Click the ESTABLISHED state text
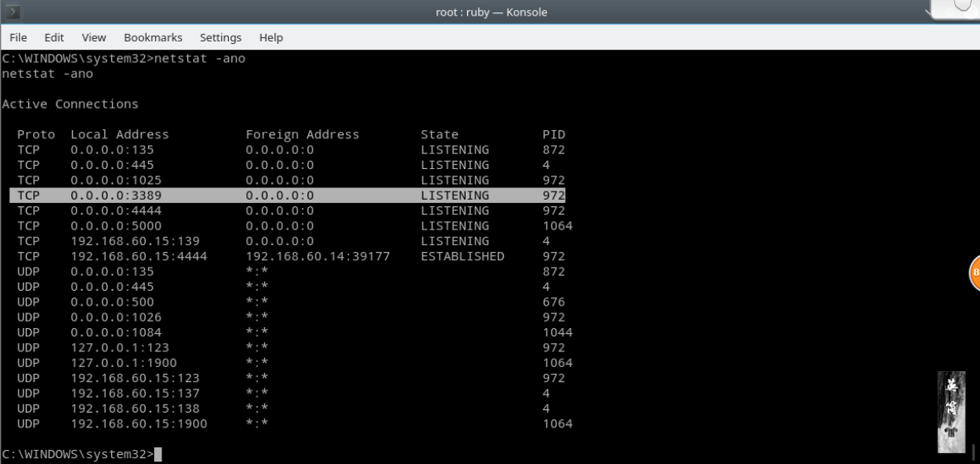The image size is (980, 464). (462, 256)
